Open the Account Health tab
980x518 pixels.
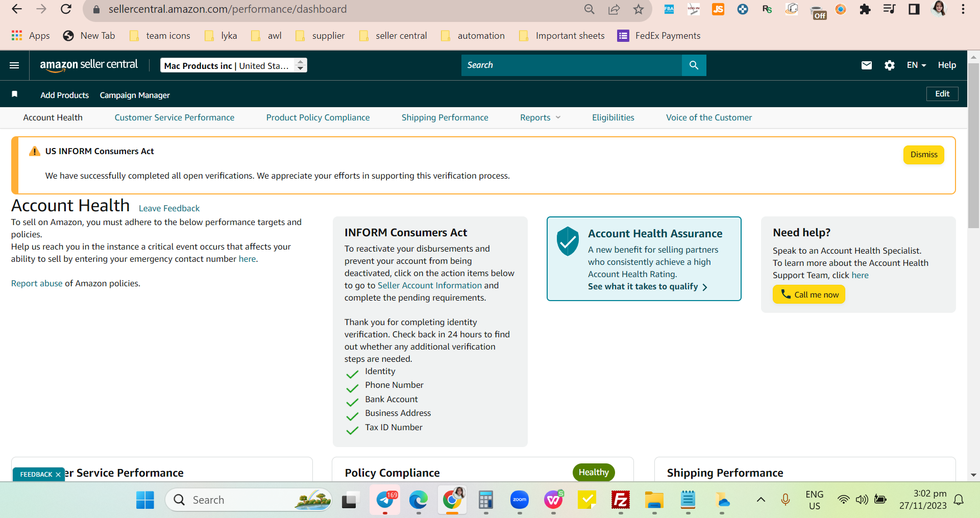coord(53,117)
